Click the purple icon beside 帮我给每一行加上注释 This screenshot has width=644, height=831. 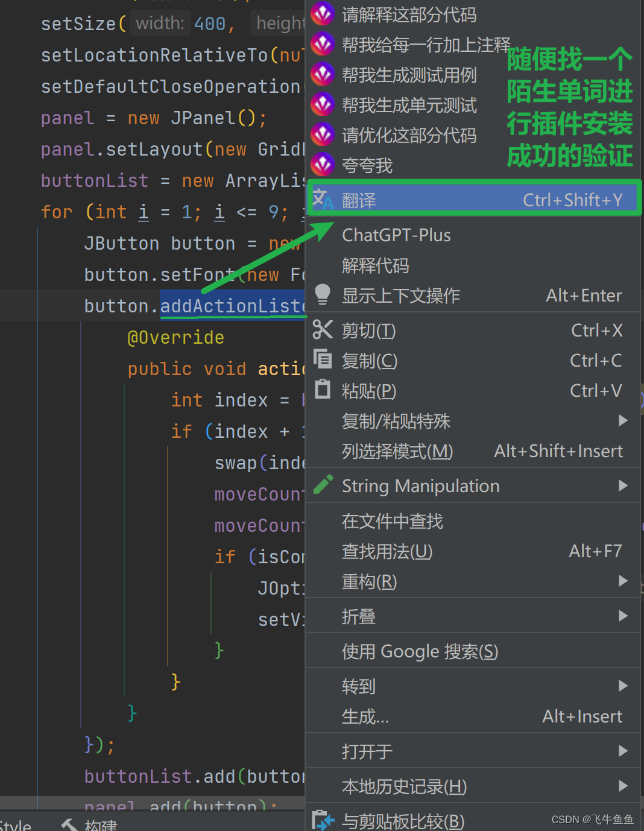tap(323, 43)
